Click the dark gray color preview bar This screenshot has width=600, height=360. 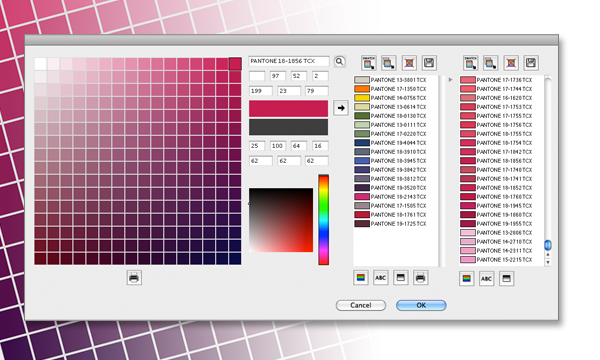289,127
